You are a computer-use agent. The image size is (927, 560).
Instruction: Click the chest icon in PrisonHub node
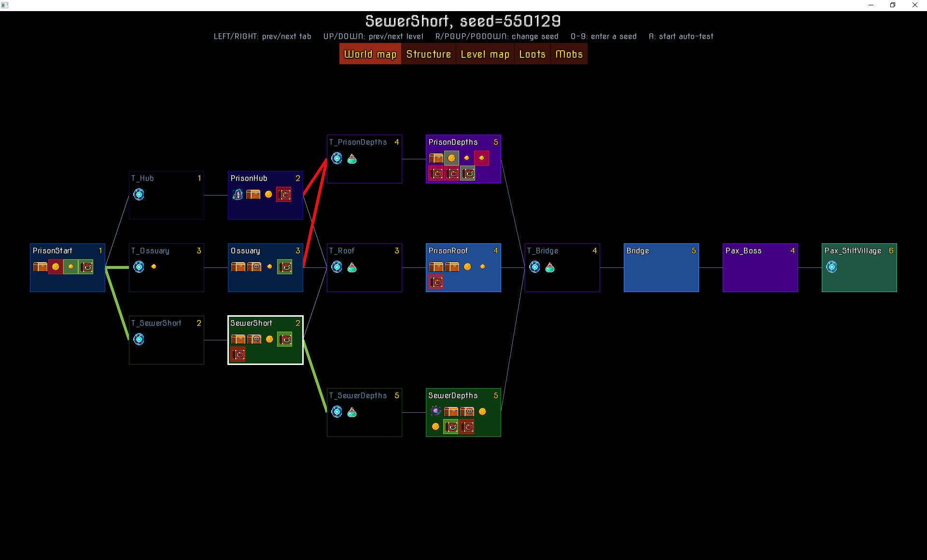click(x=253, y=194)
